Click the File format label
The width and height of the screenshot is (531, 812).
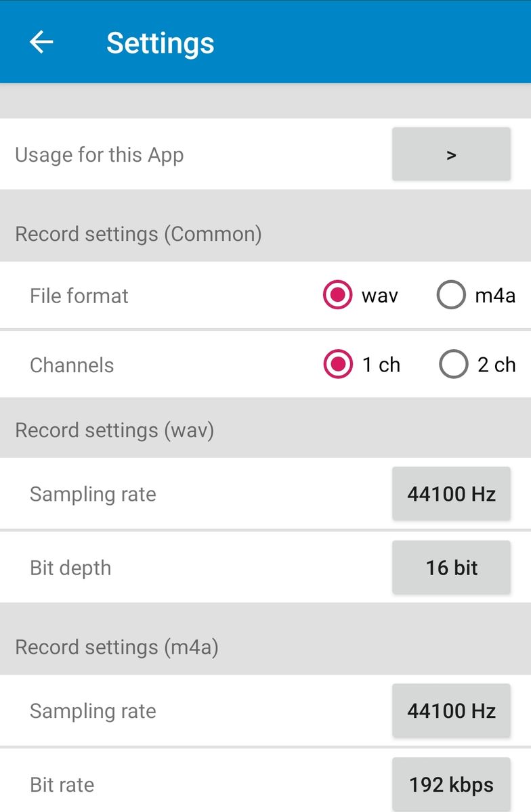79,296
